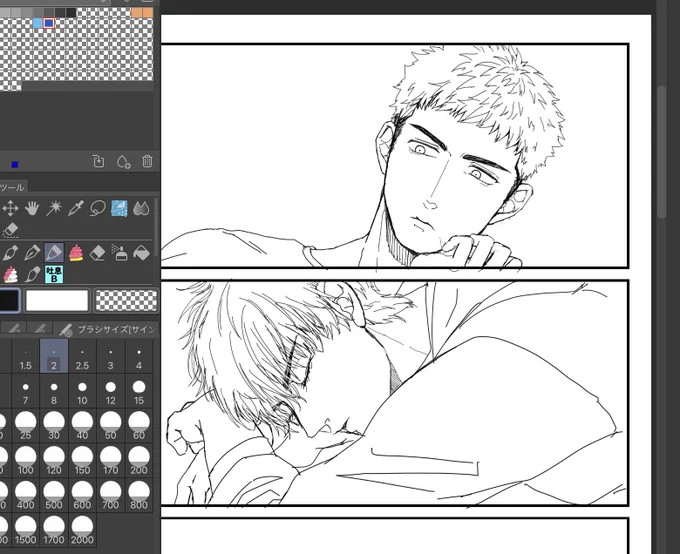The width and height of the screenshot is (680, 554).
Task: Select the transparent color box
Action: pyautogui.click(x=126, y=301)
